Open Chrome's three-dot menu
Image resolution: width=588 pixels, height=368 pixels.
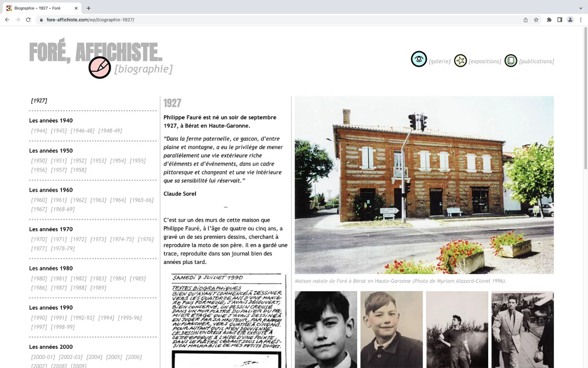coord(581,20)
